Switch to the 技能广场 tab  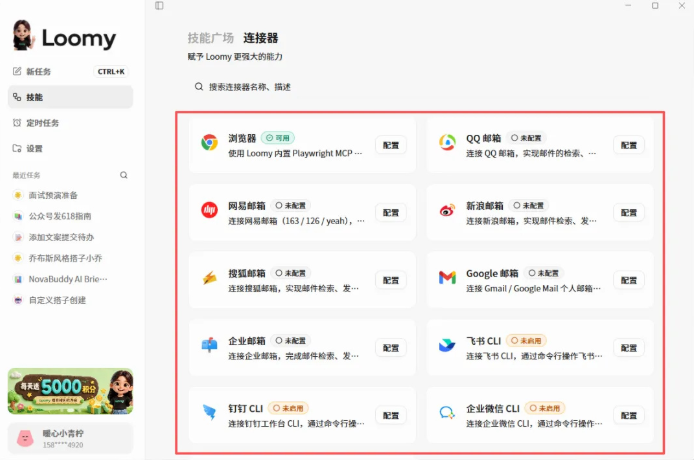coord(211,38)
